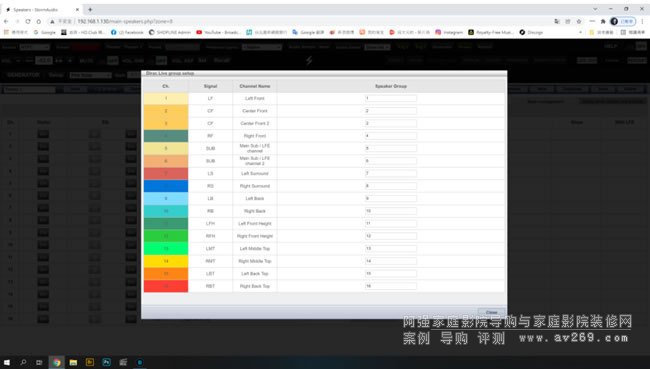The width and height of the screenshot is (650, 369).
Task: Go back to previous page
Action: [6, 21]
